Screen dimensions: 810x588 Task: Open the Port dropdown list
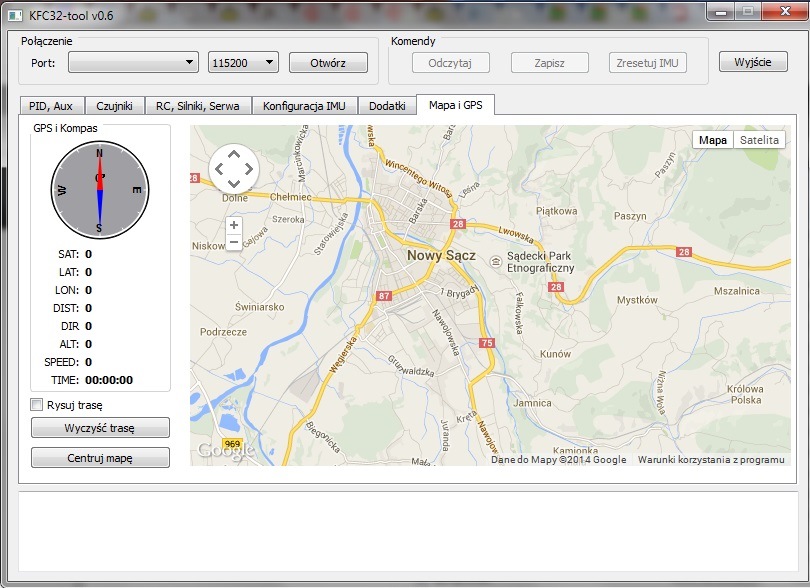pyautogui.click(x=133, y=63)
